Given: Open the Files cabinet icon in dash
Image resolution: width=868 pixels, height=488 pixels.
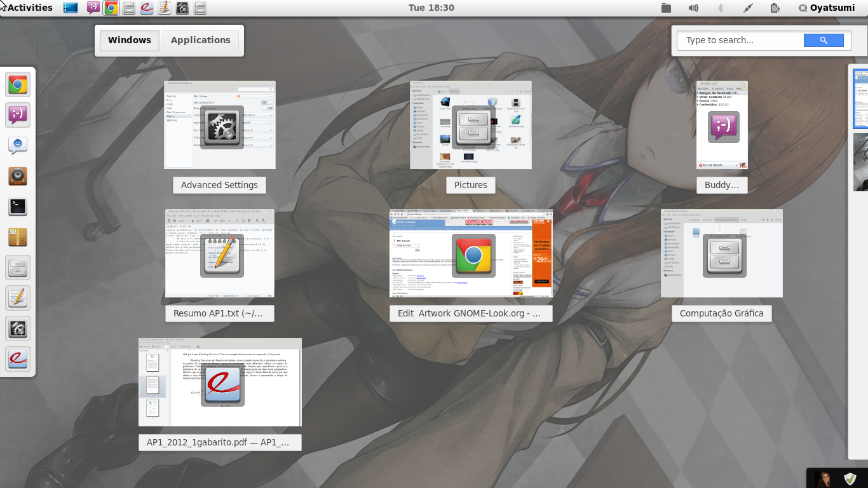Looking at the screenshot, I should point(18,268).
